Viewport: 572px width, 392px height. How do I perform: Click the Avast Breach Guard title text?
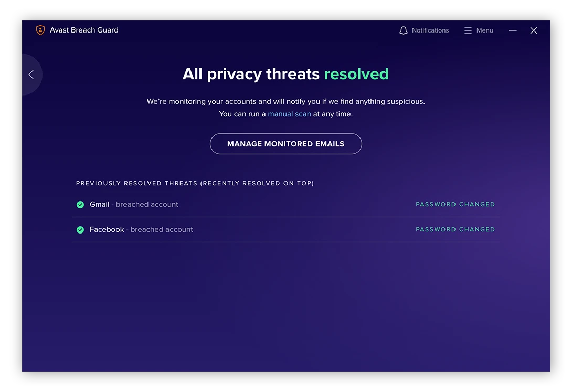pos(84,30)
